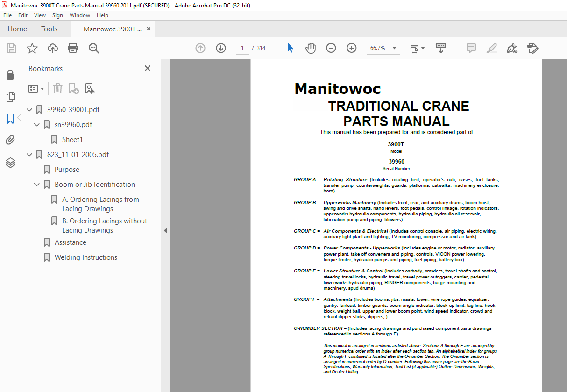567x392 pixels.
Task: Click the Save file icon
Action: [x=12, y=48]
